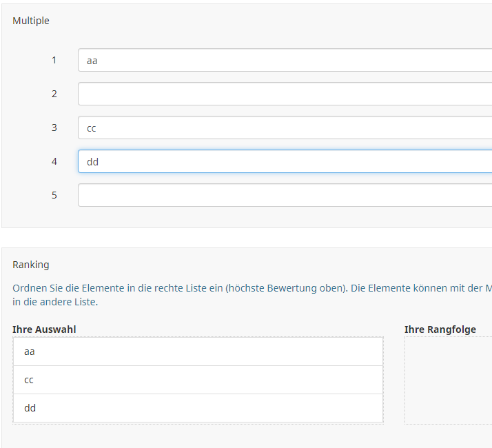Click the row 3 field containing cc
This screenshot has height=448, width=492.
284,128
